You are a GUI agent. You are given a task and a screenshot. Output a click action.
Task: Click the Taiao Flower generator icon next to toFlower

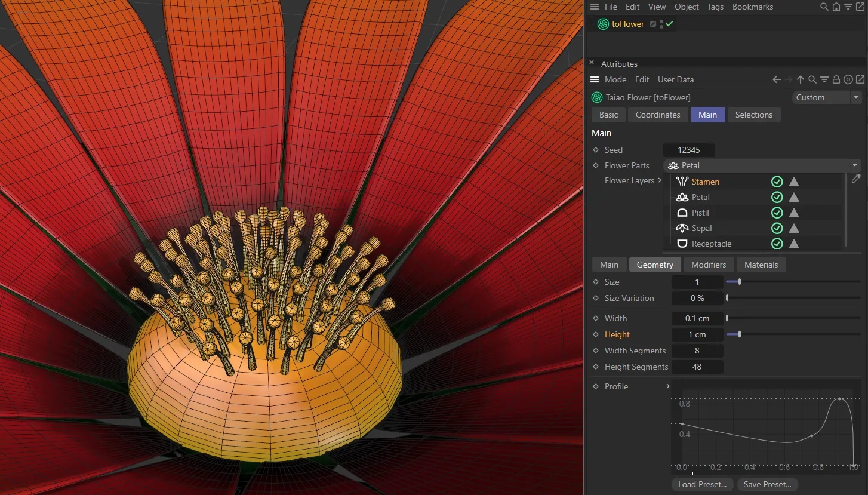point(603,24)
